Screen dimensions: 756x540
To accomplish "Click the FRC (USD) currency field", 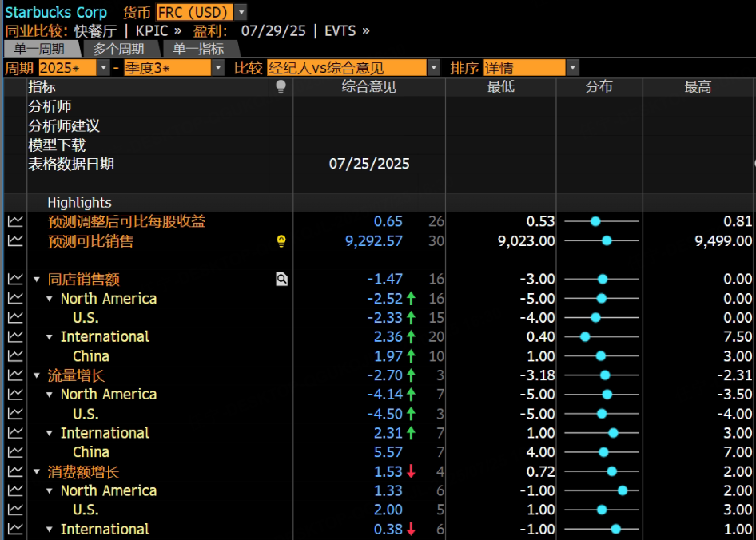I will click(x=195, y=12).
